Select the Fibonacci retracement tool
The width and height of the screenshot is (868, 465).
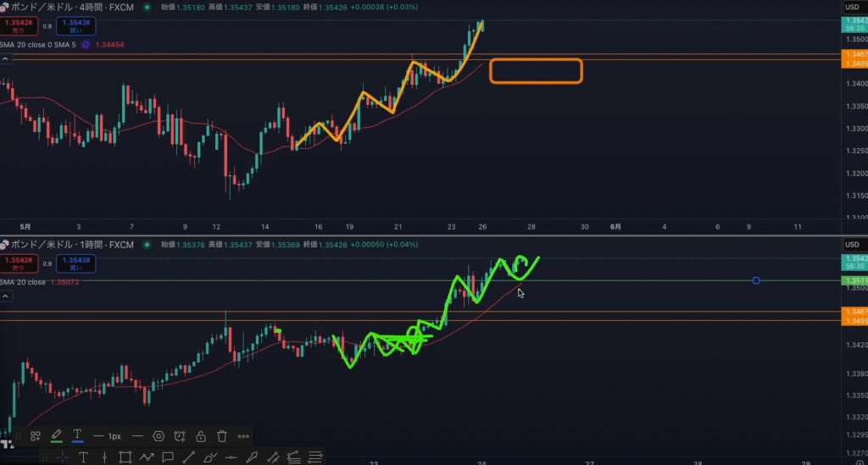coord(315,457)
